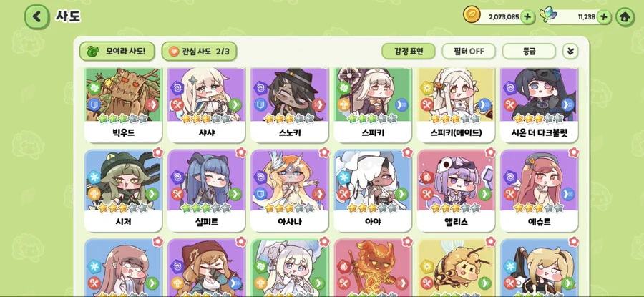The image size is (644, 297).
Task: Expand options with double chevron button
Action: click(x=570, y=52)
